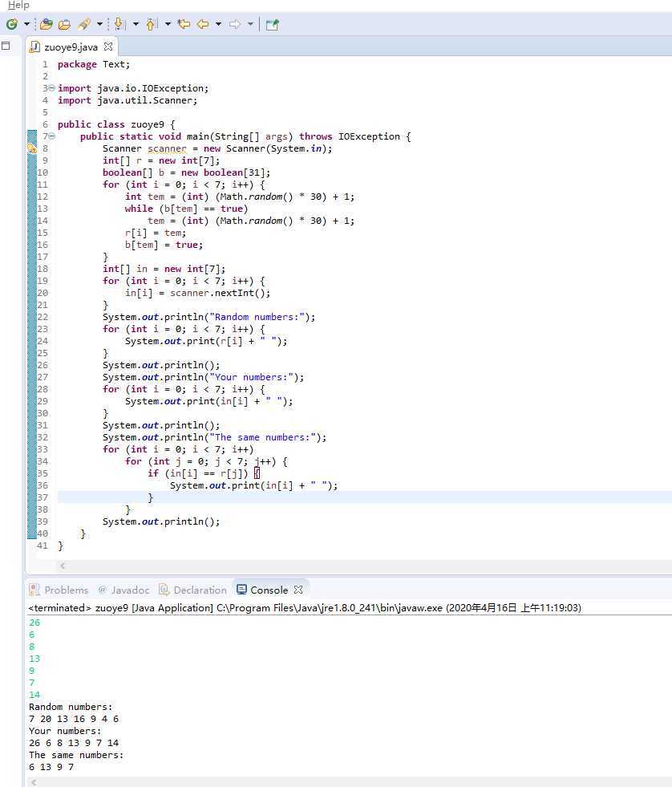Click 'in[i] = scanner.nextInt();' line
The height and width of the screenshot is (787, 672).
pyautogui.click(x=198, y=293)
